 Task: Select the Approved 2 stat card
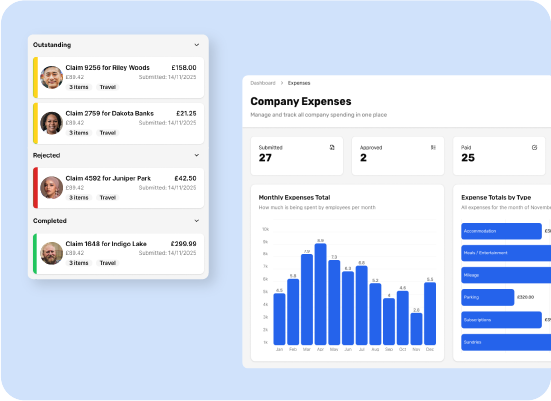[398, 156]
